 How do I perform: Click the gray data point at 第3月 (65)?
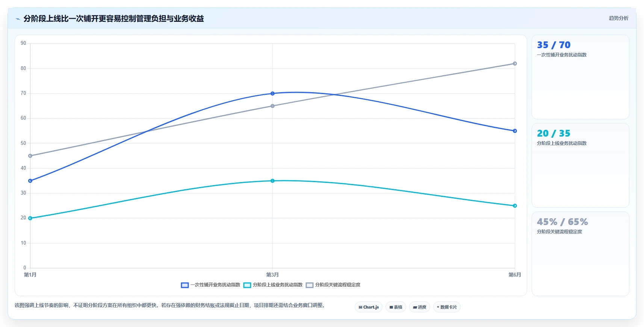pos(272,106)
